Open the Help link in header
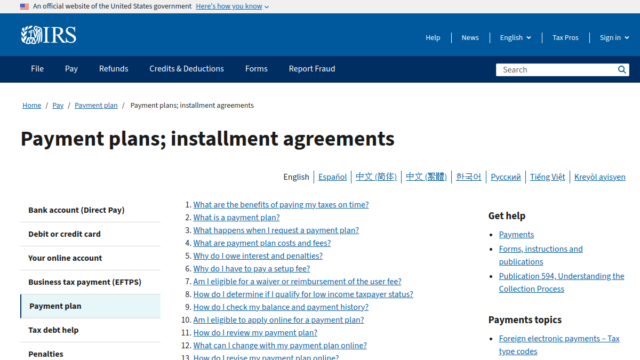640x360 pixels. 433,38
